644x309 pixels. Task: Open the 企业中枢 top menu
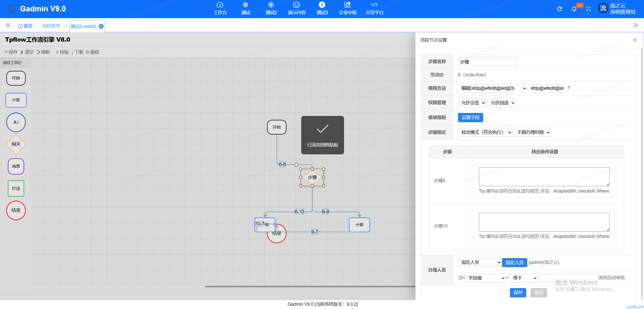[348, 9]
